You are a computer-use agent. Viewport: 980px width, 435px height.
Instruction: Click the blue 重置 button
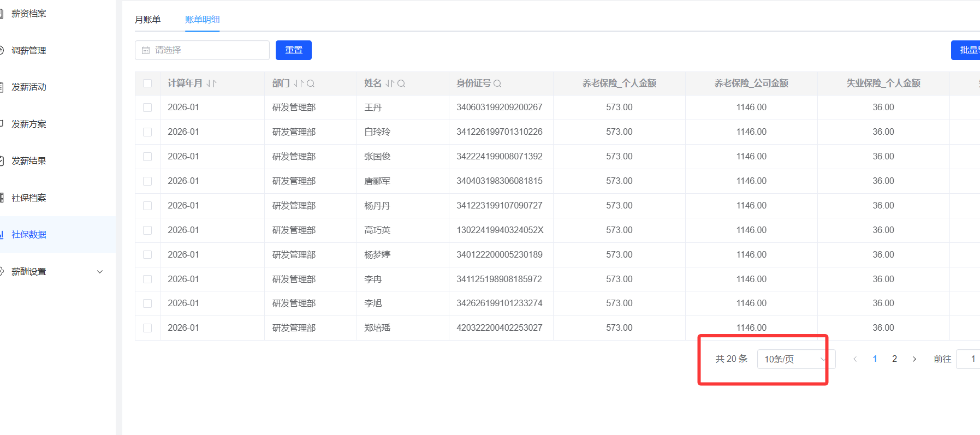[294, 50]
